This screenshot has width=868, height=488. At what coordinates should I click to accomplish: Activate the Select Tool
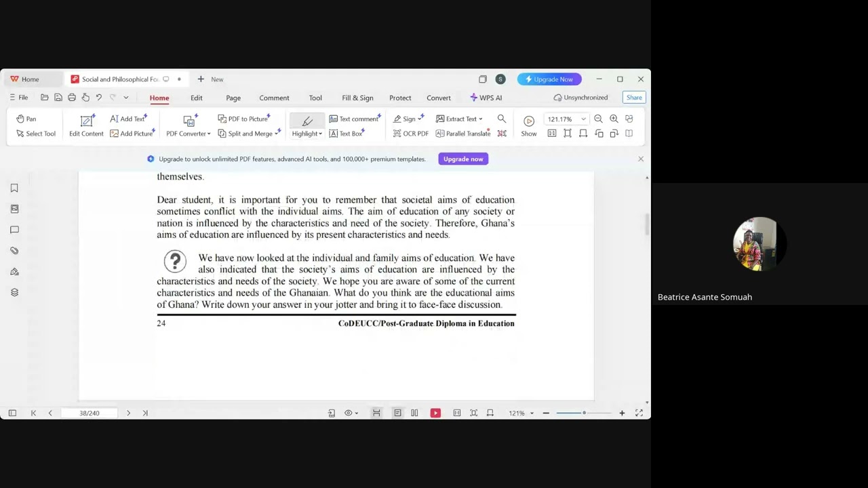[36, 134]
